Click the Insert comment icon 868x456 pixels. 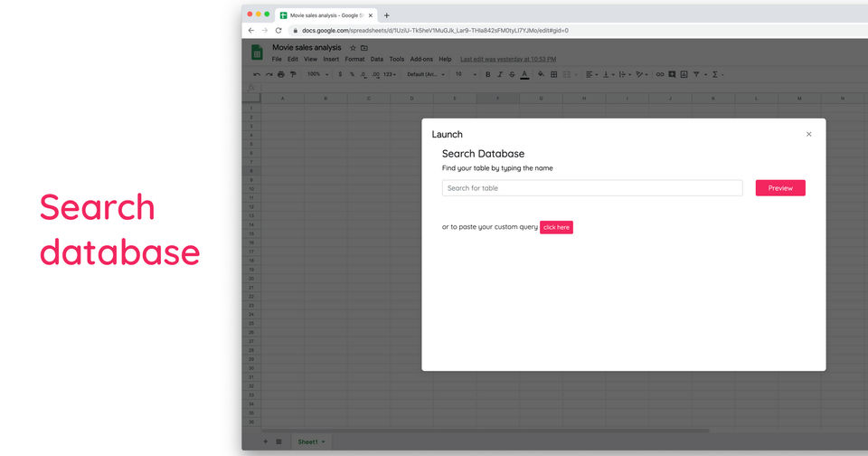(x=672, y=74)
